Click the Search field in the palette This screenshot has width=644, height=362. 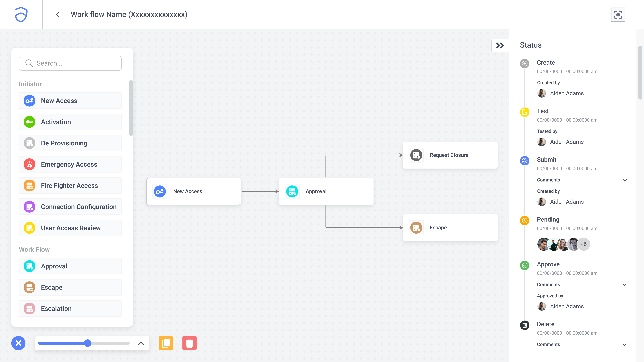pyautogui.click(x=70, y=63)
